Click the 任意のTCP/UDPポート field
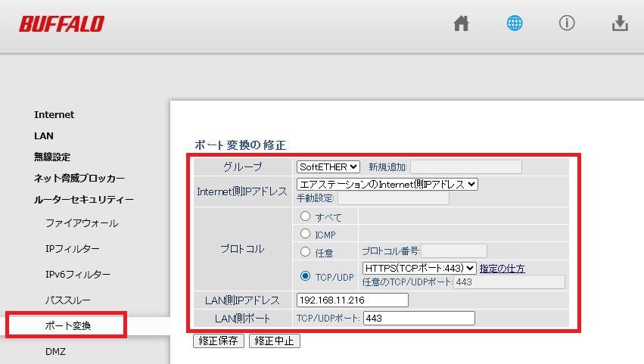 point(509,282)
